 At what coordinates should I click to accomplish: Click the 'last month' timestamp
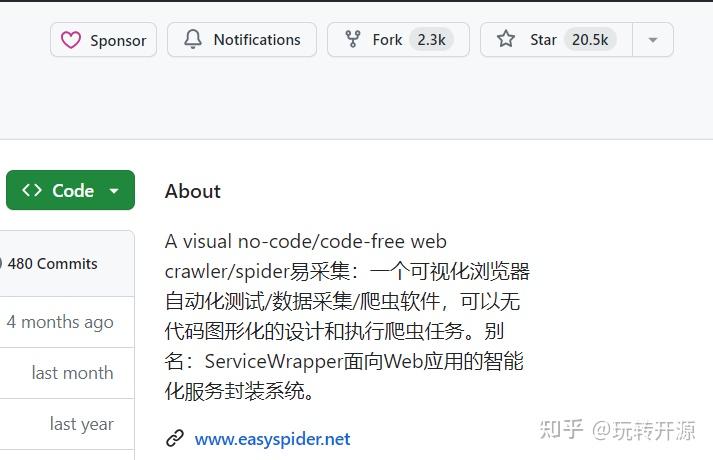(72, 373)
